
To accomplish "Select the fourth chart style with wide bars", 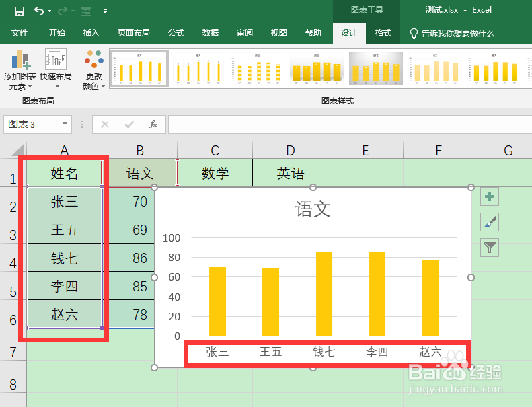I will (317, 69).
